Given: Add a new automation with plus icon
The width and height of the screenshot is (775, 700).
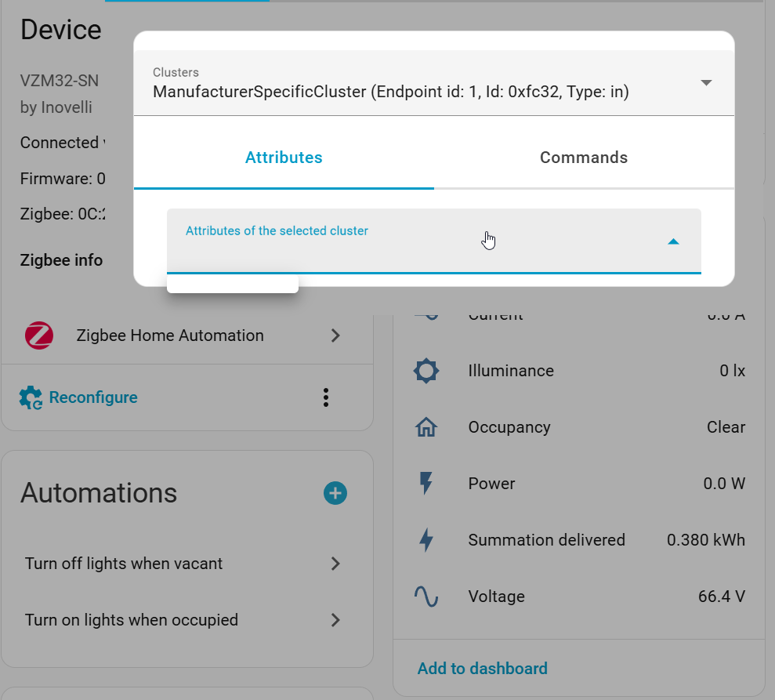Looking at the screenshot, I should 335,493.
